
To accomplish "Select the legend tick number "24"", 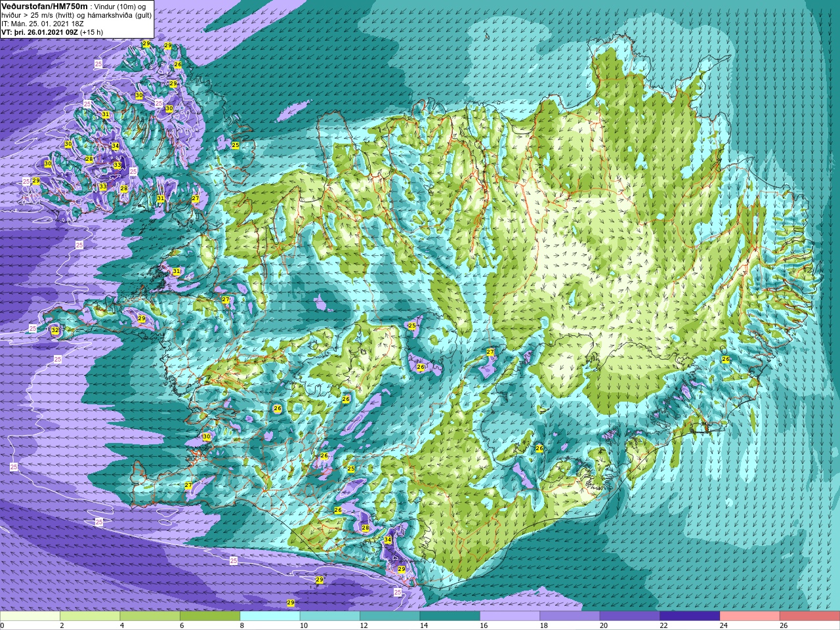I will pos(724,625).
